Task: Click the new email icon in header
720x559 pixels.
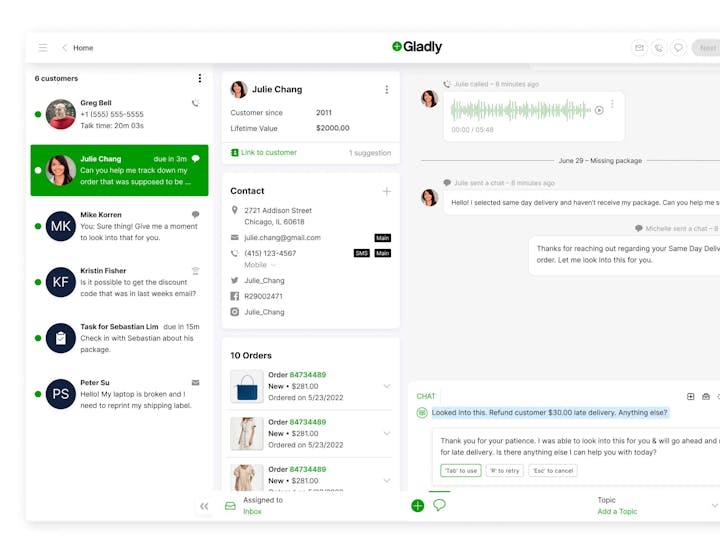Action: [x=639, y=48]
